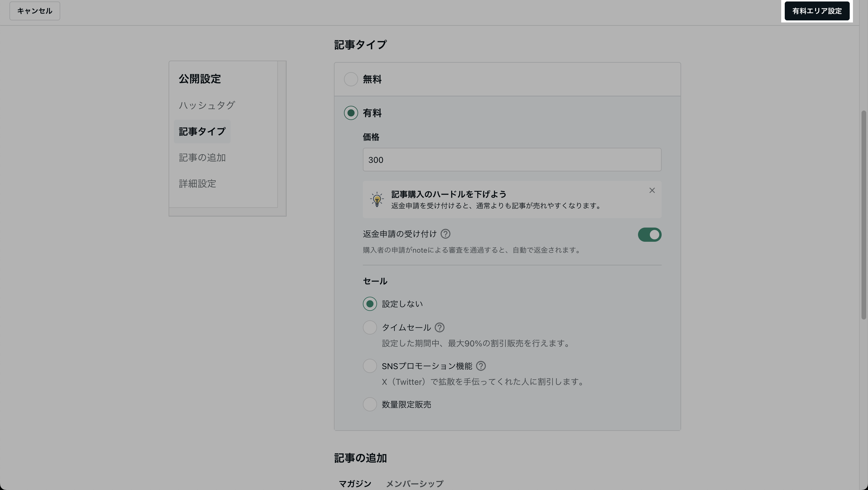The height and width of the screenshot is (490, 868).
Task: Click the lightbulb tip icon
Action: tap(377, 199)
